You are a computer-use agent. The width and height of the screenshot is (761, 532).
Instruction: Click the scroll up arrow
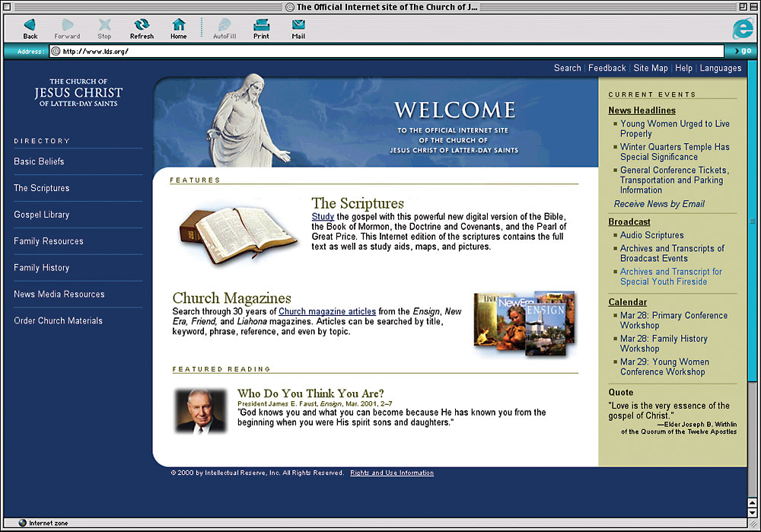(753, 503)
